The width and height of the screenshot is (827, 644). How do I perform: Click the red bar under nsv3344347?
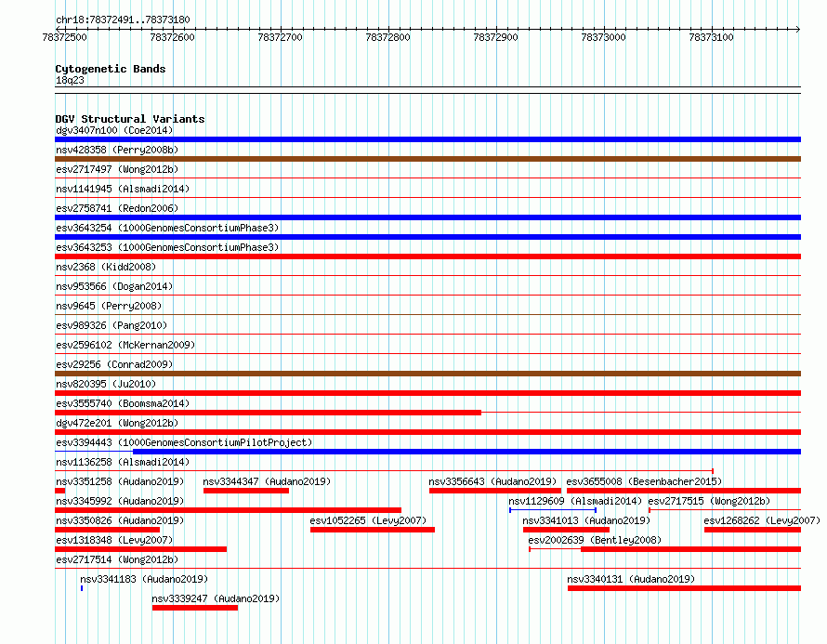(x=246, y=491)
